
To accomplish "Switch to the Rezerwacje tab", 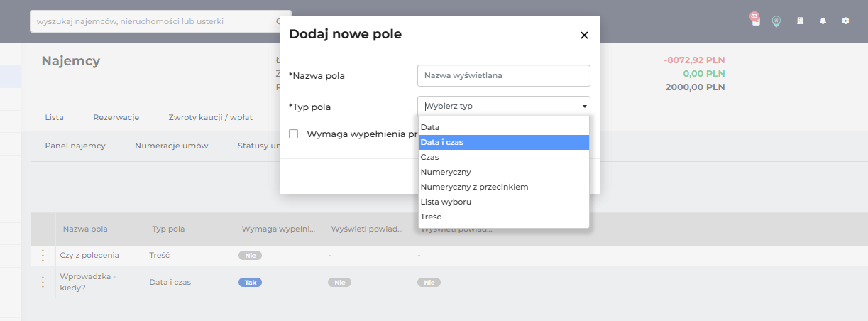I will pyautogui.click(x=116, y=117).
